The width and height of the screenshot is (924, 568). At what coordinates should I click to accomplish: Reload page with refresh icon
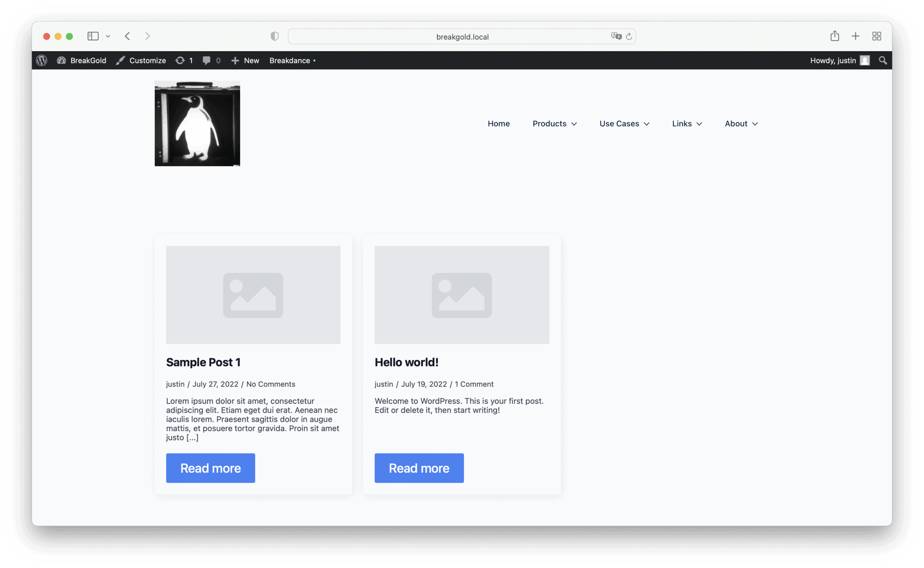coord(629,36)
